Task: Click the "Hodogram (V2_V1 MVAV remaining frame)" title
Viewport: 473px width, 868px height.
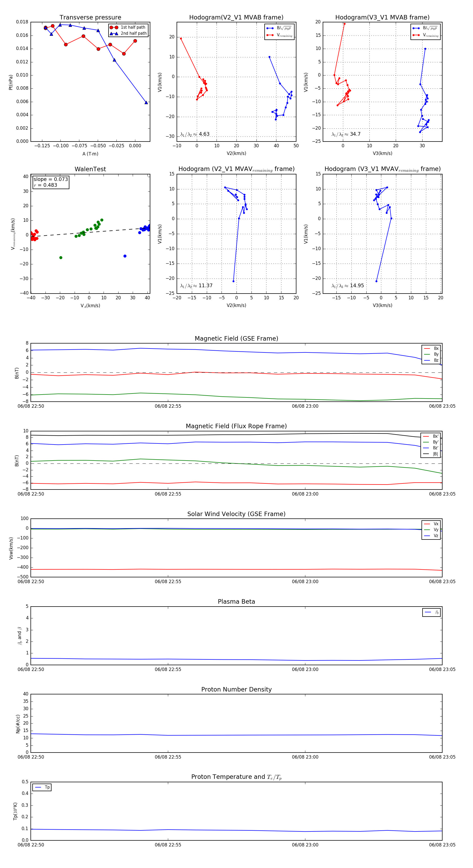Action: (x=236, y=169)
